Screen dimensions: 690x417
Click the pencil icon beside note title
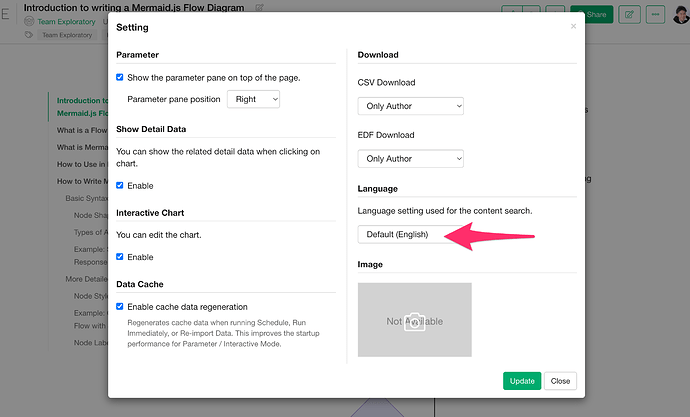pyautogui.click(x=260, y=7)
